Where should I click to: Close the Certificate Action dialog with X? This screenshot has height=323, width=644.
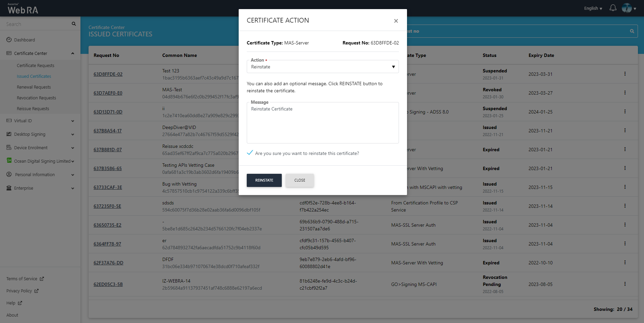coord(396,21)
